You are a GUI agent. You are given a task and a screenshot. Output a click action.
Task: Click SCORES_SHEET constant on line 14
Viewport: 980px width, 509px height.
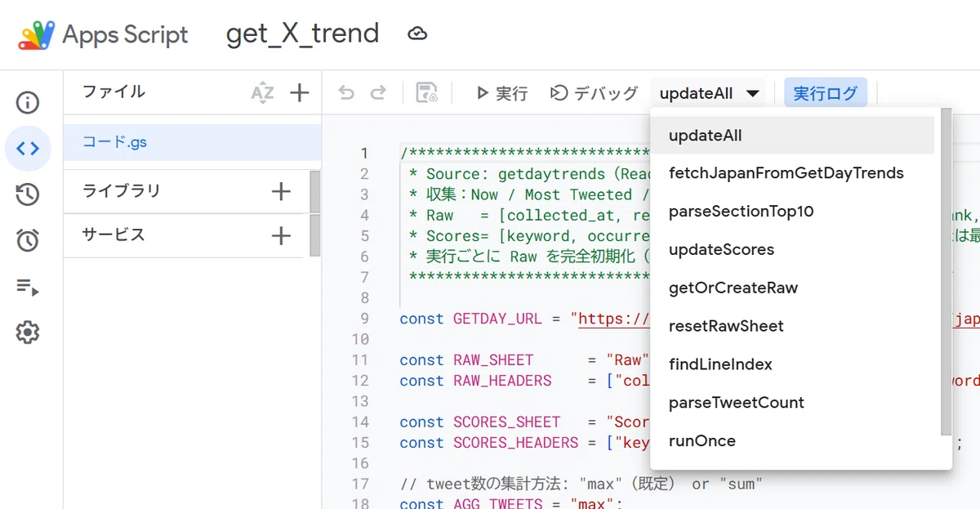[507, 422]
